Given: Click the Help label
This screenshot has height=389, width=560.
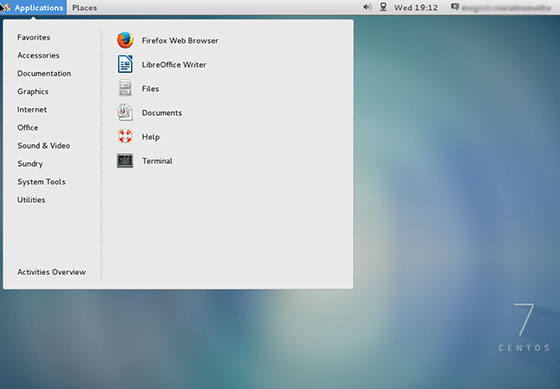Looking at the screenshot, I should pos(151,137).
